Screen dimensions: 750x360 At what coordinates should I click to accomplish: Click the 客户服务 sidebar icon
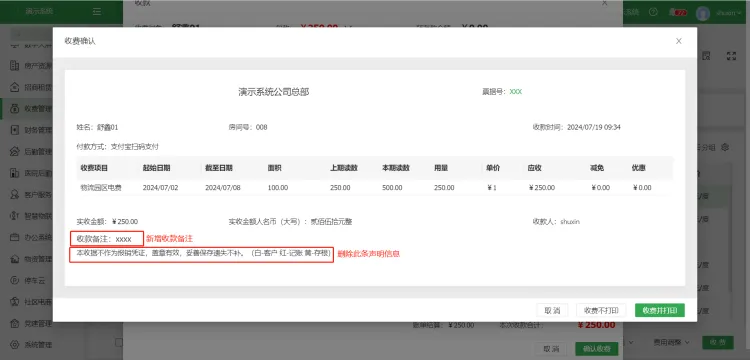pyautogui.click(x=15, y=195)
